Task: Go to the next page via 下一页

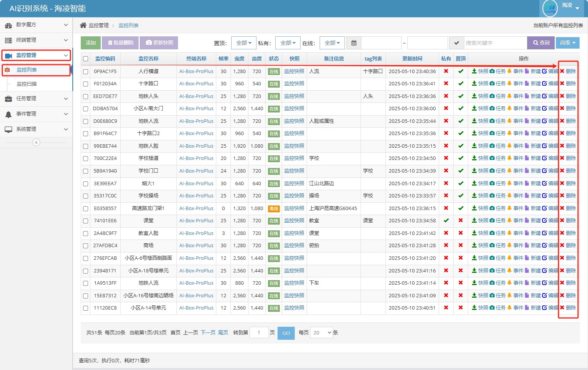Action: (x=208, y=333)
